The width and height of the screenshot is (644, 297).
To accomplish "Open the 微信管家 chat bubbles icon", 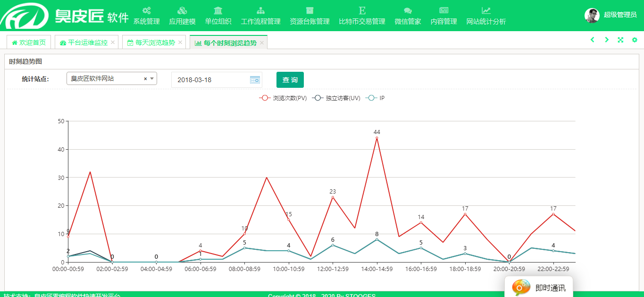I will pos(408,10).
